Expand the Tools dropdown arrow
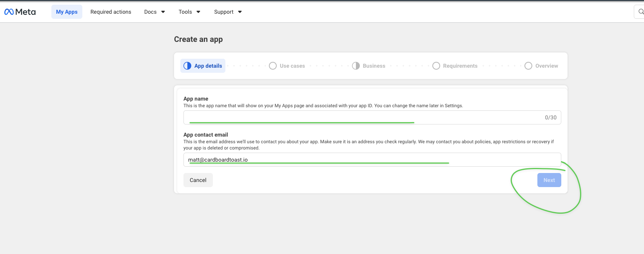 [x=198, y=12]
